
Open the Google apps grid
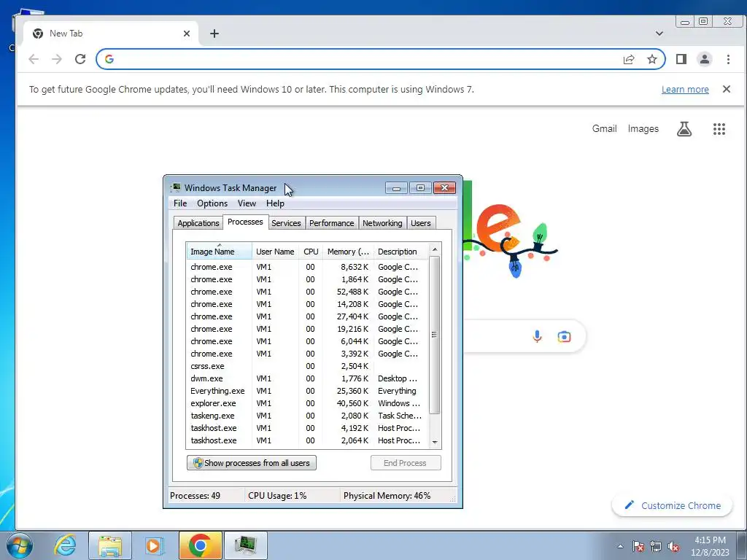click(x=719, y=128)
